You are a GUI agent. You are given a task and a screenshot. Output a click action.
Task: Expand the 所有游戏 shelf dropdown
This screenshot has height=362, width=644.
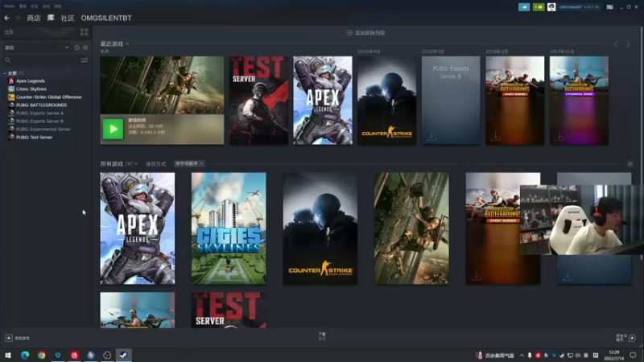136,164
